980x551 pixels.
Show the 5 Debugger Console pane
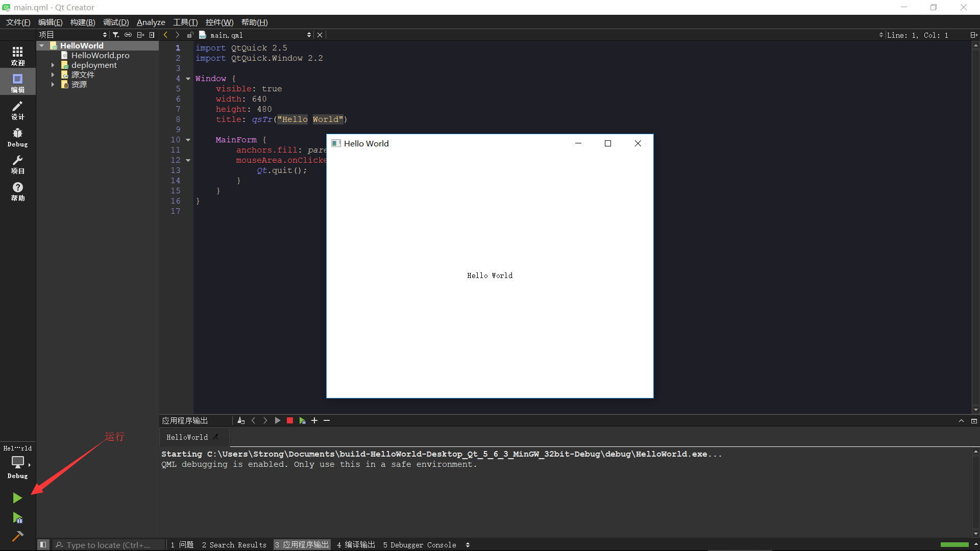click(420, 545)
